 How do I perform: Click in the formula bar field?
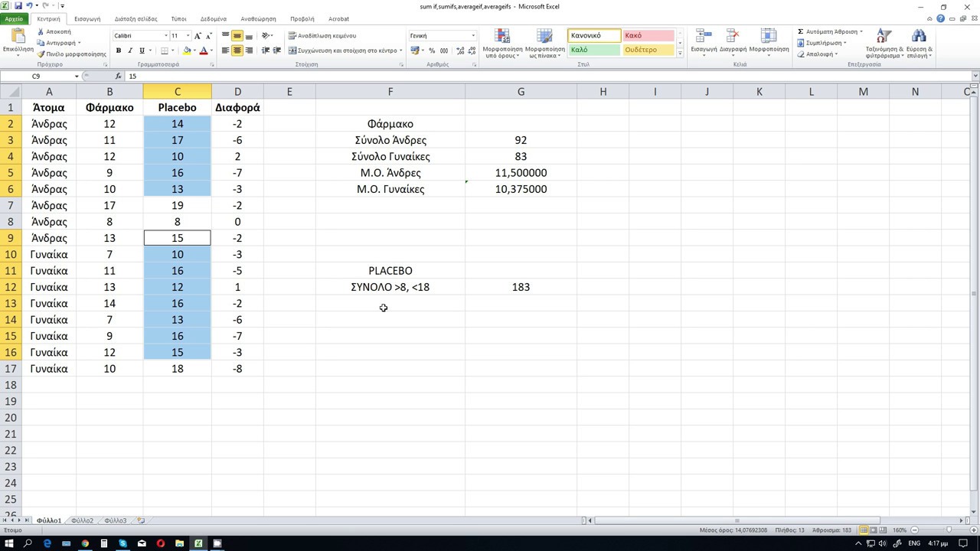548,77
